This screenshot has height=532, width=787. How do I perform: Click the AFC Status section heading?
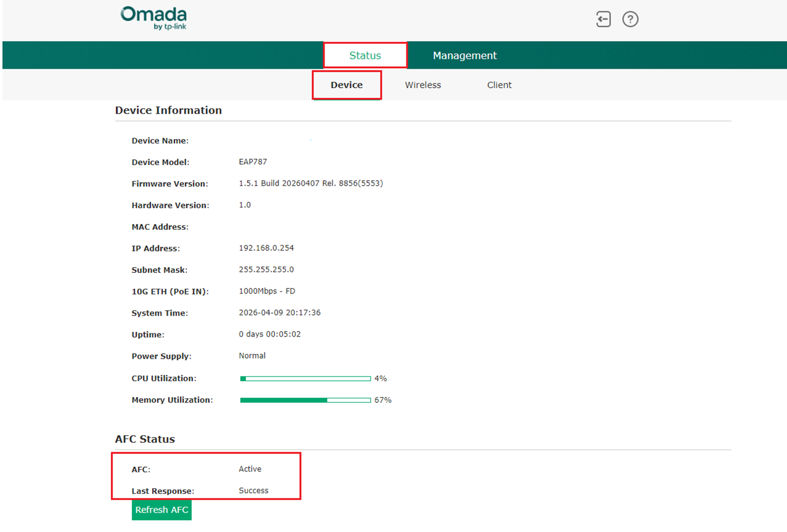point(145,439)
